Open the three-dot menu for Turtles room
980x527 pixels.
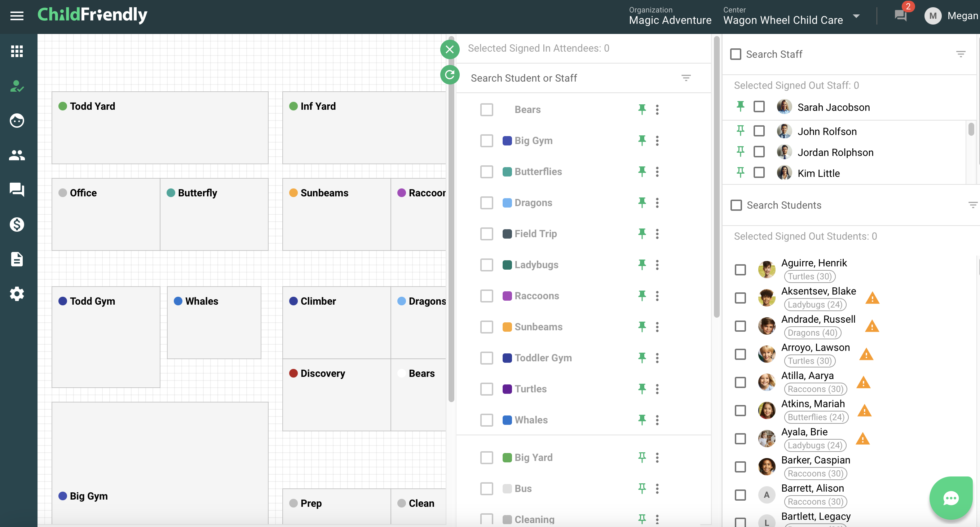pos(658,389)
